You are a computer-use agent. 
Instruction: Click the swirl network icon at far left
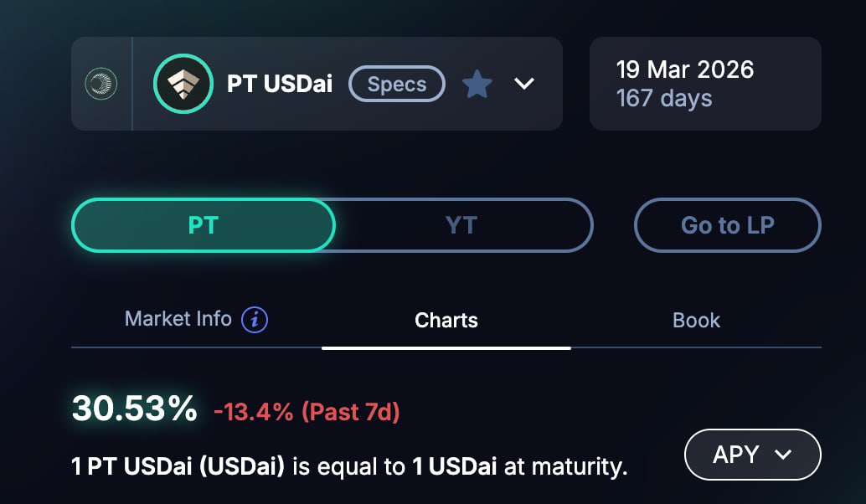(x=101, y=84)
